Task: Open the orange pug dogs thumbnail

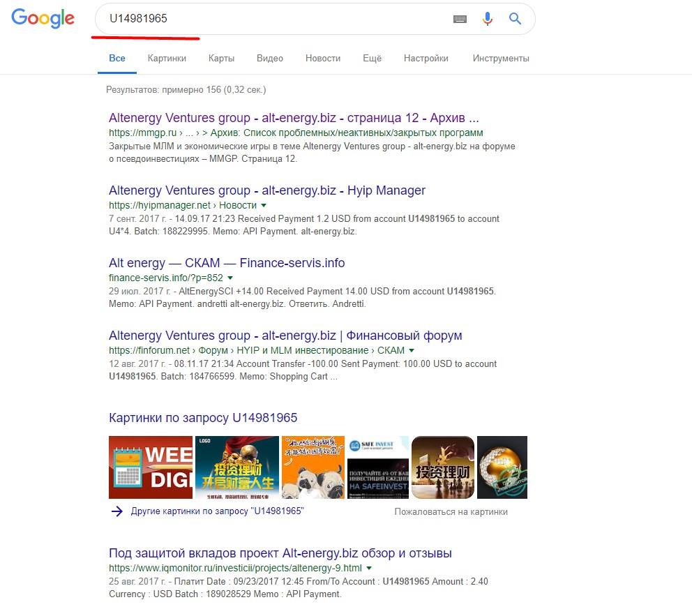Action: click(313, 467)
